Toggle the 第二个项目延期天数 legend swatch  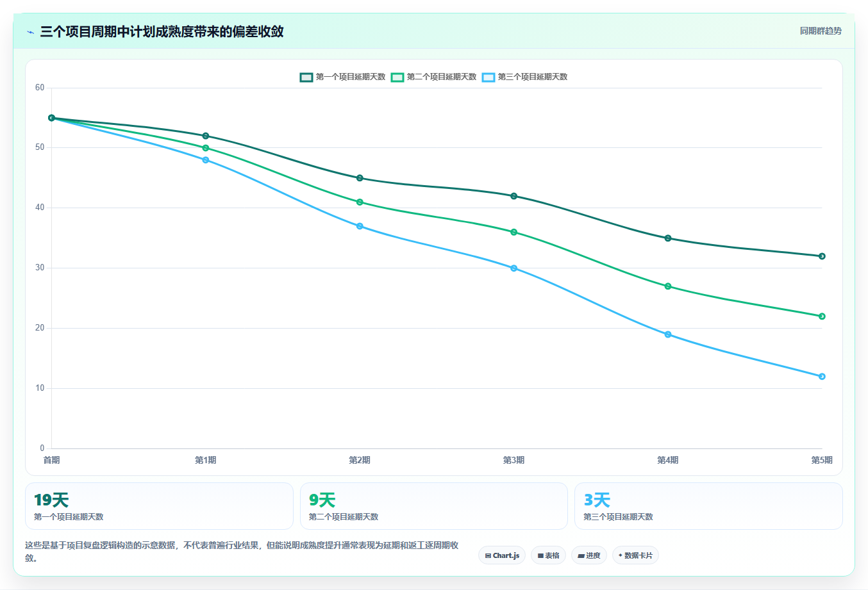coord(397,77)
